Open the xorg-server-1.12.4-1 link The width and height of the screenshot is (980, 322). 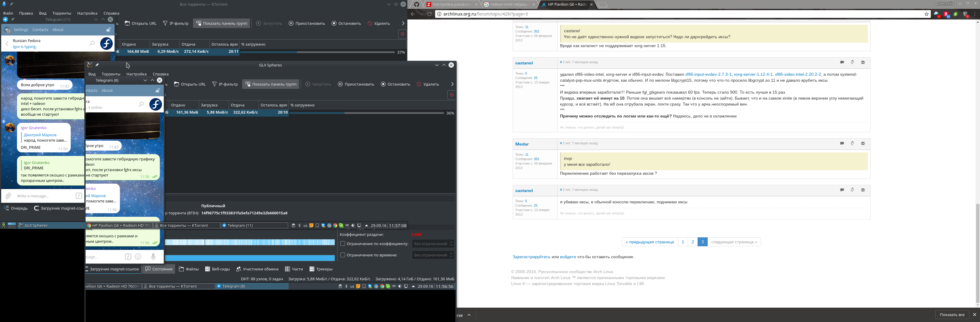coord(753,75)
